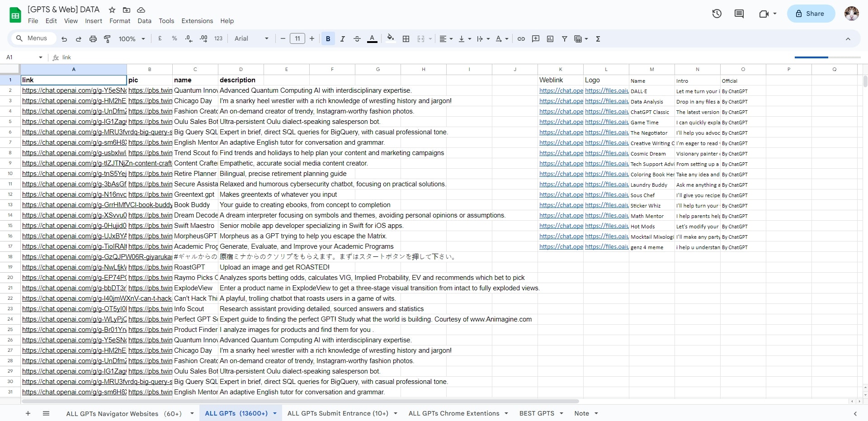Viewport: 868px width, 421px height.
Task: Click the Print icon
Action: click(x=93, y=39)
